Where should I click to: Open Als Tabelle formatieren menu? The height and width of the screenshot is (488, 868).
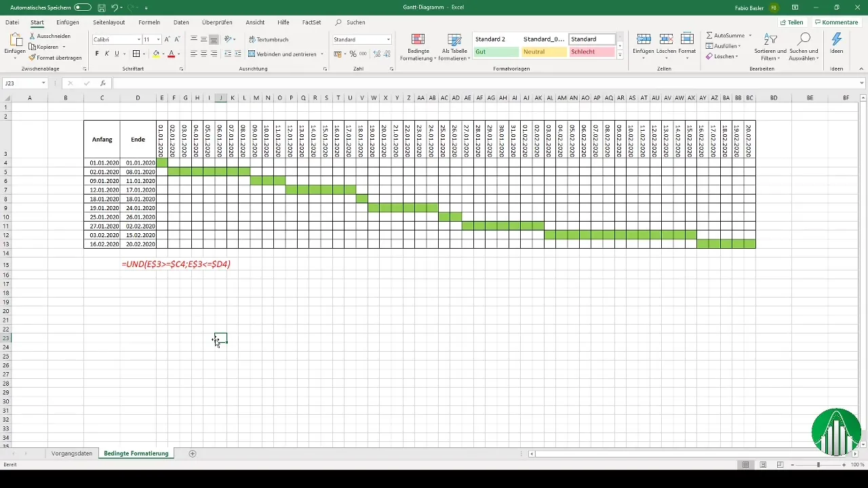[455, 47]
